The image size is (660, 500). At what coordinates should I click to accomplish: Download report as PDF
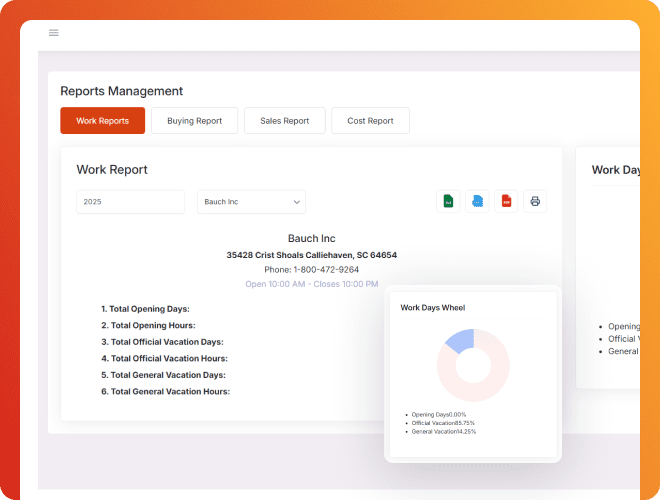[506, 201]
